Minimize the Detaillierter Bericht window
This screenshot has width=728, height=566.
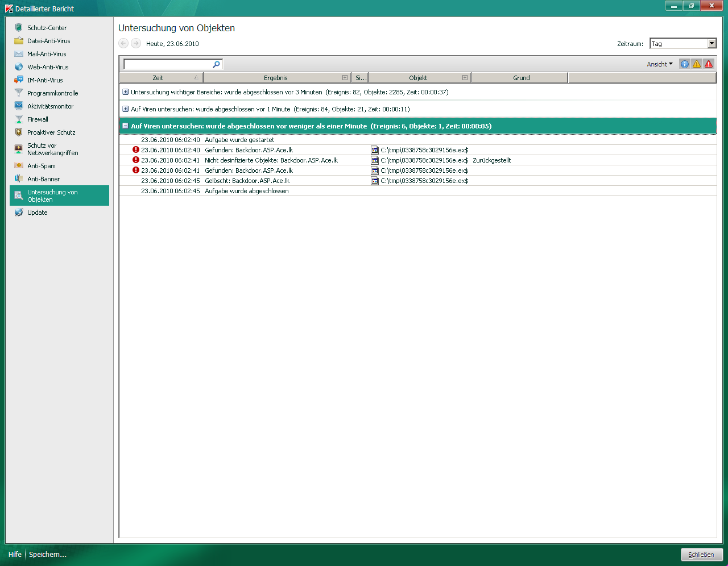(674, 6)
